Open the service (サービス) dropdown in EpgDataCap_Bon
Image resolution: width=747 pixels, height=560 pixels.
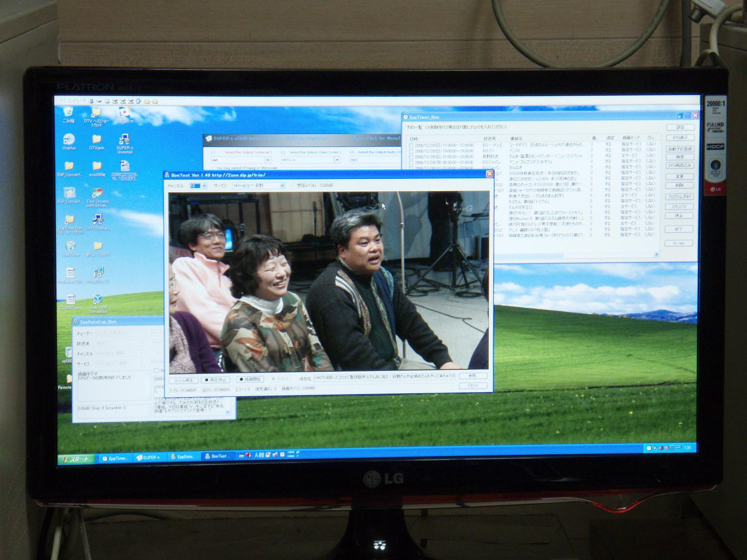coord(120,364)
